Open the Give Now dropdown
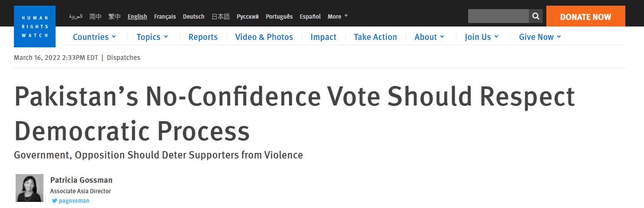 click(540, 37)
